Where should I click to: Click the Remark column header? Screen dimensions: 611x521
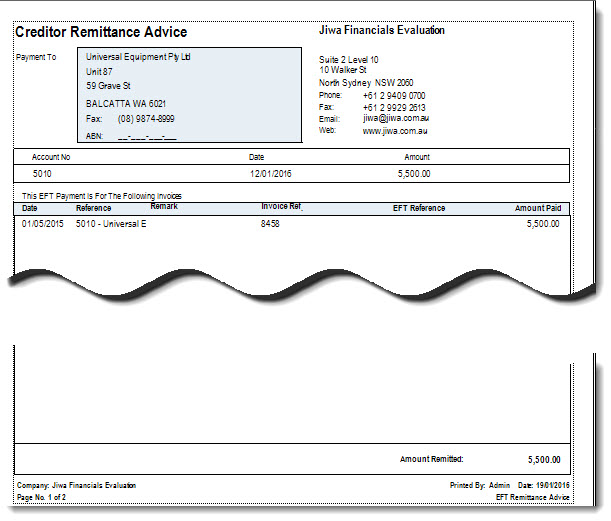(164, 206)
